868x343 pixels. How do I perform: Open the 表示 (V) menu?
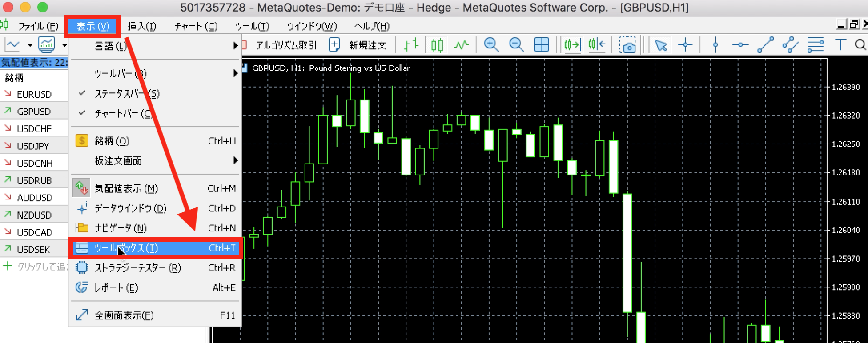pyautogui.click(x=93, y=26)
